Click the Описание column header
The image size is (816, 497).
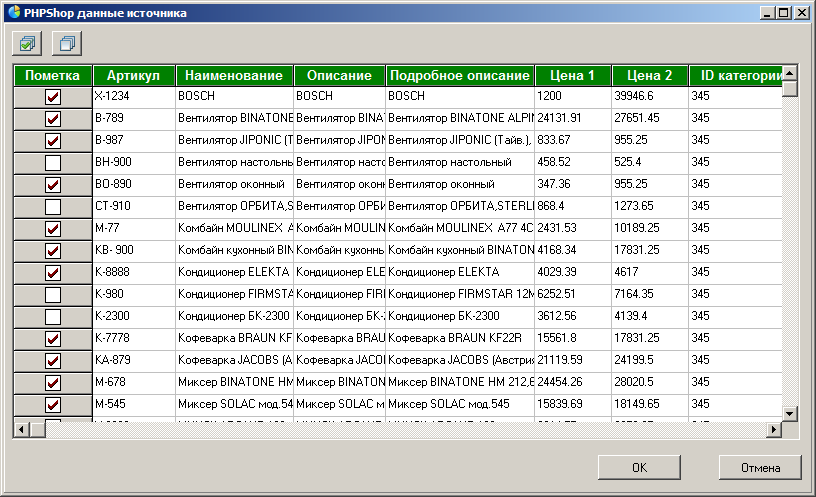pyautogui.click(x=339, y=75)
